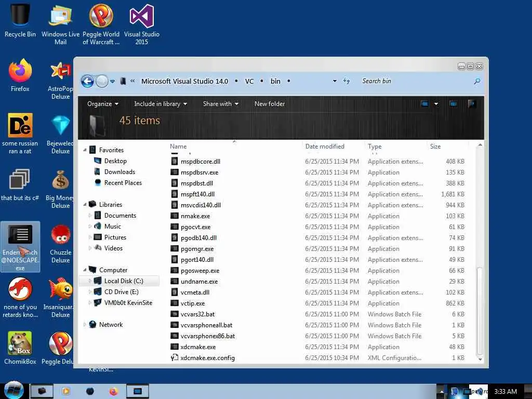This screenshot has width=532, height=399.
Task: Click the taskbar clock showing 3:33 AM
Action: click(x=505, y=392)
